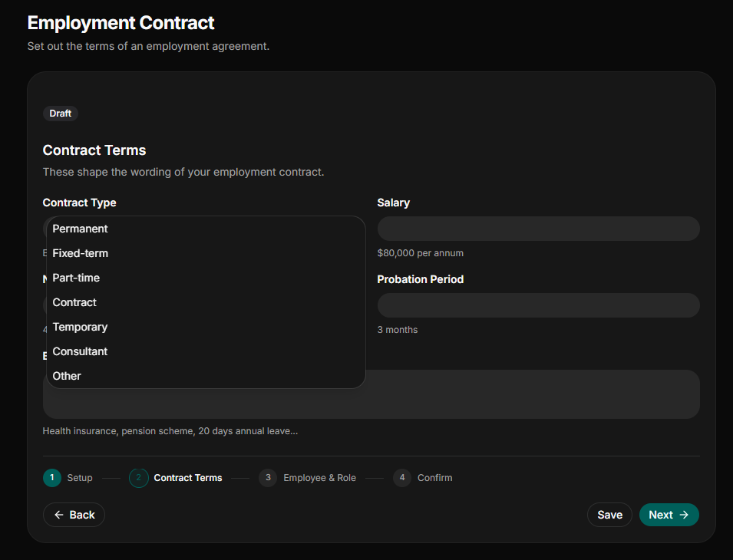This screenshot has height=560, width=733.
Task: Click the Salary field label
Action: point(394,203)
